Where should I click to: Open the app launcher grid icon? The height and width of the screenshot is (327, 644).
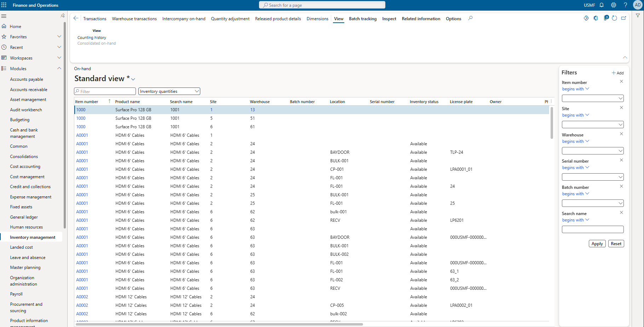click(x=4, y=5)
